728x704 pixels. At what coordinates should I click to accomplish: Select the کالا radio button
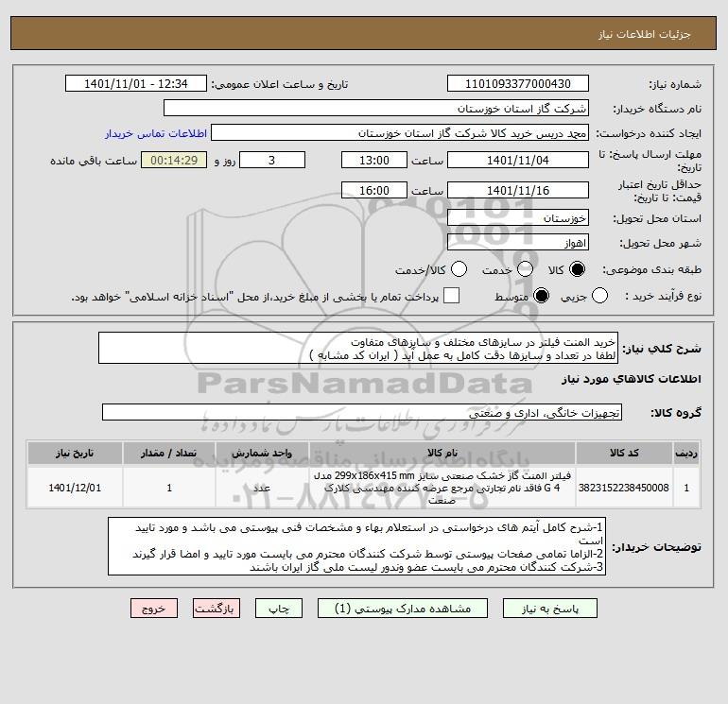[577, 269]
